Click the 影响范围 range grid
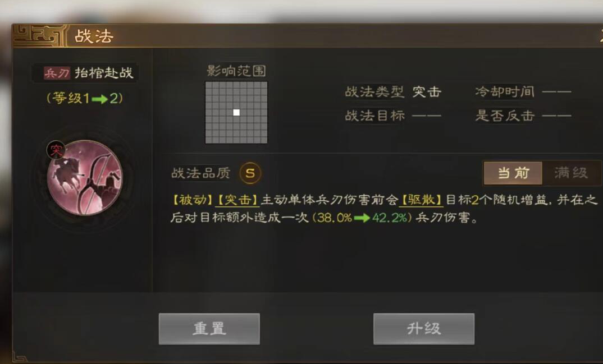603x364 pixels. coord(236,113)
